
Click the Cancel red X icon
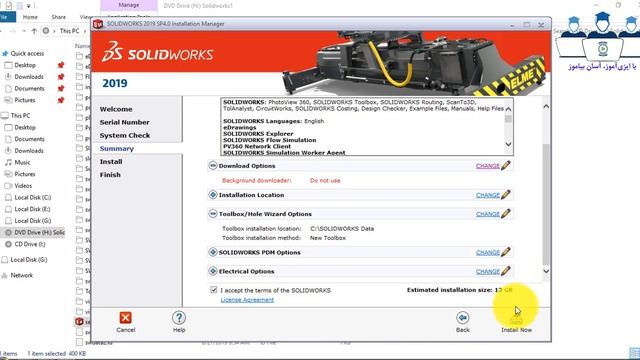coord(125,318)
